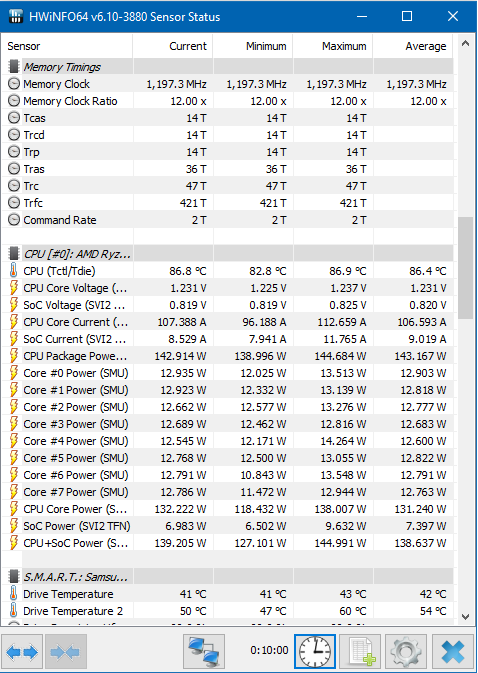
Task: Click the 86.8 °C current CPU temperature value
Action: [x=188, y=271]
